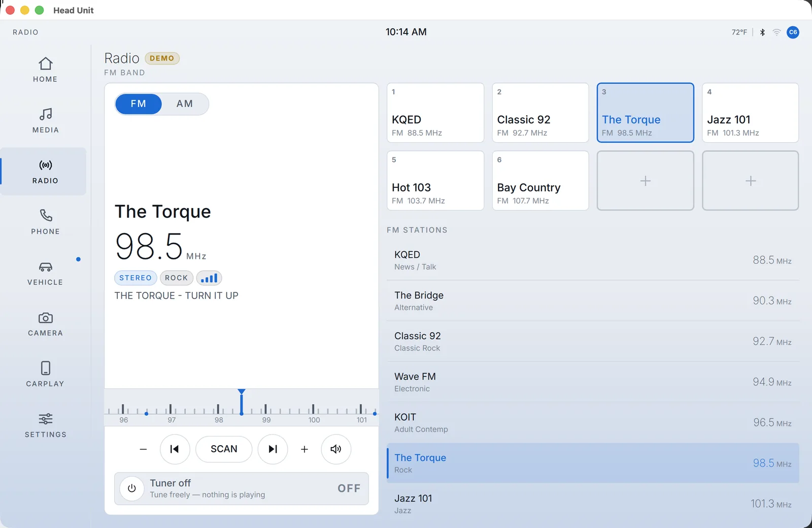The width and height of the screenshot is (812, 528).
Task: Tune to KOIT 96.5 MHz
Action: pyautogui.click(x=593, y=422)
